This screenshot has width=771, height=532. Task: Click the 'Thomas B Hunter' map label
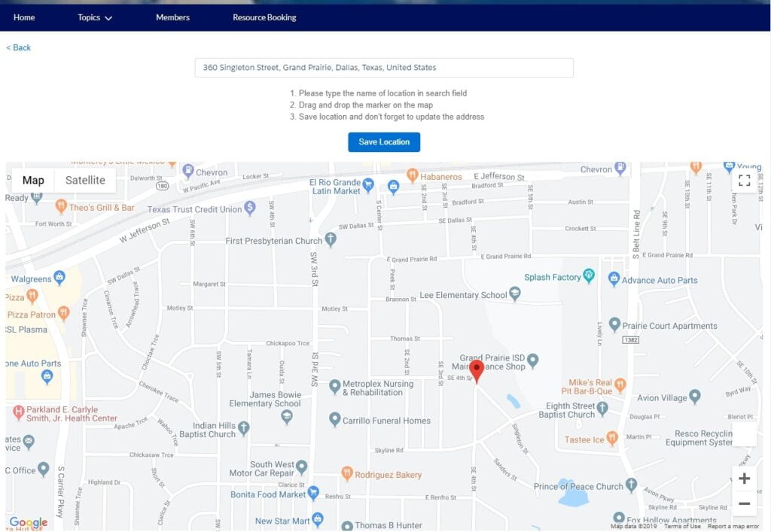point(389,526)
